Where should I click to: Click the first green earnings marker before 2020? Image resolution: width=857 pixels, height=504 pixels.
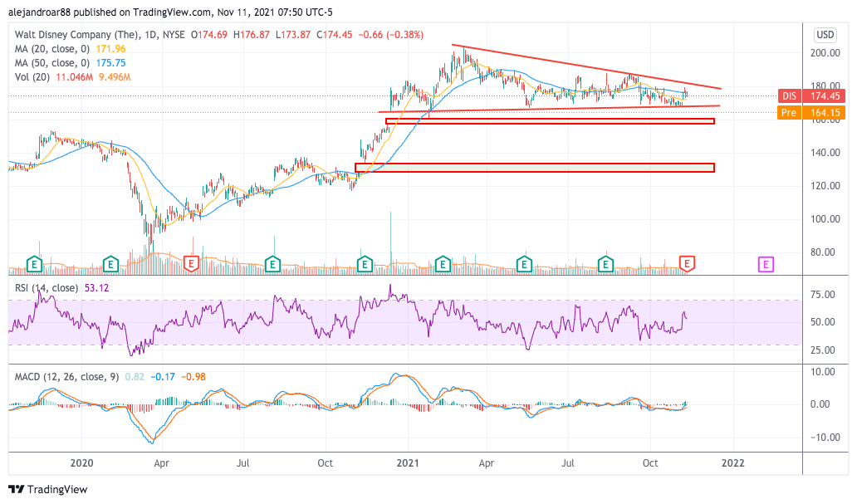pyautogui.click(x=34, y=265)
